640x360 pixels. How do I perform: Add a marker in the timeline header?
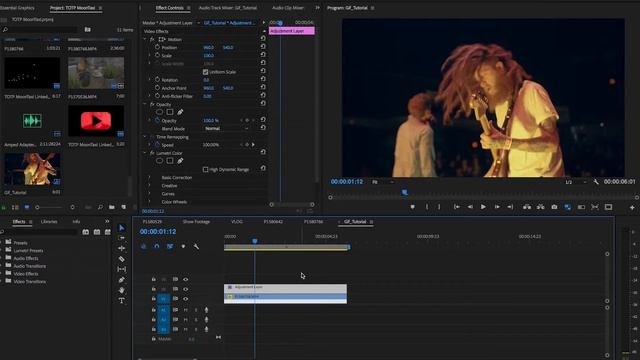click(x=183, y=247)
